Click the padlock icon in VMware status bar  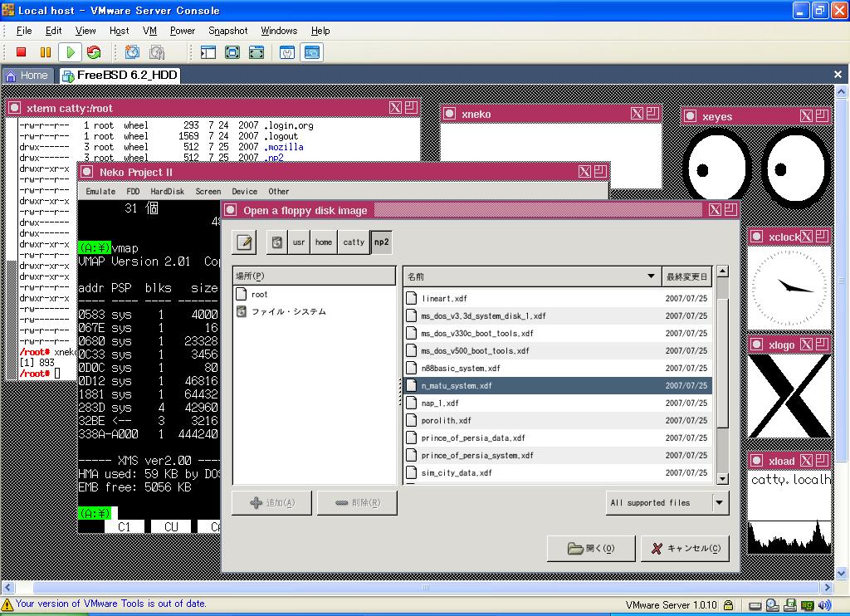point(728,604)
